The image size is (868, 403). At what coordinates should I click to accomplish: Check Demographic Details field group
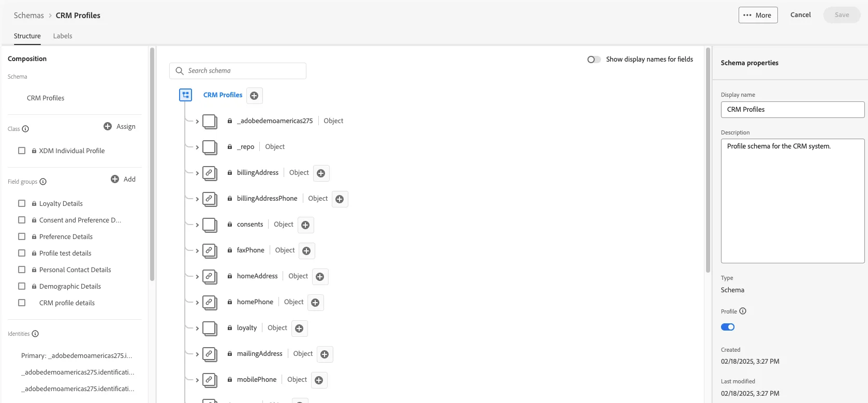(22, 286)
